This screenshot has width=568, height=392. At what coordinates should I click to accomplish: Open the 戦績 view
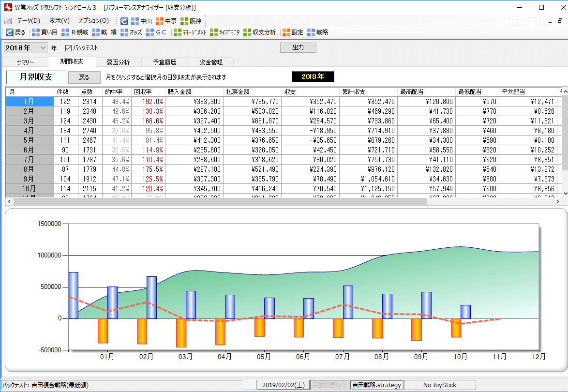click(105, 32)
